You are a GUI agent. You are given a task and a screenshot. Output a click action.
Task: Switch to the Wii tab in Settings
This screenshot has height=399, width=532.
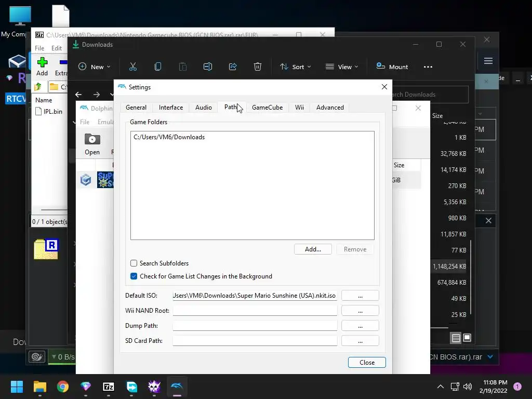coord(299,107)
